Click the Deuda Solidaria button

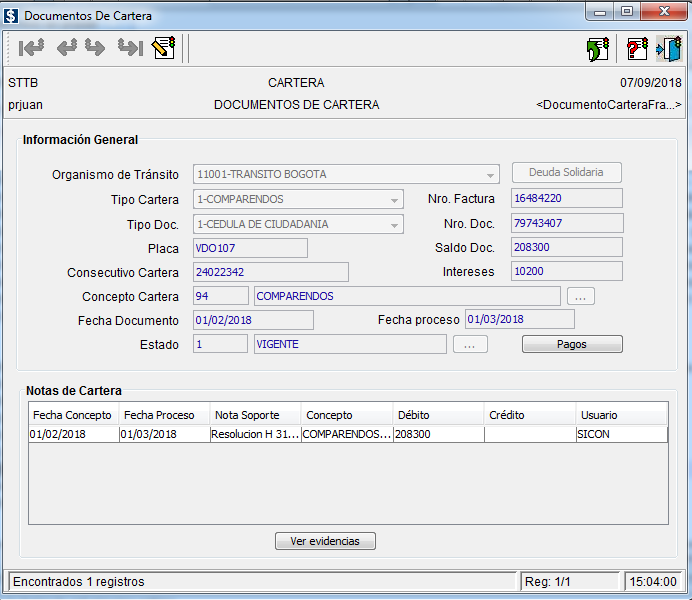567,172
